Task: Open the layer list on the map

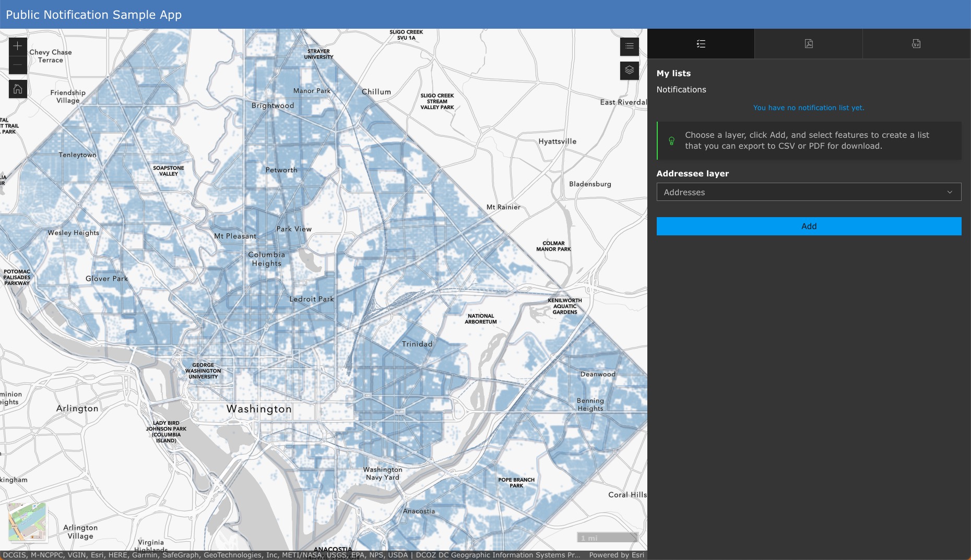Action: tap(629, 70)
